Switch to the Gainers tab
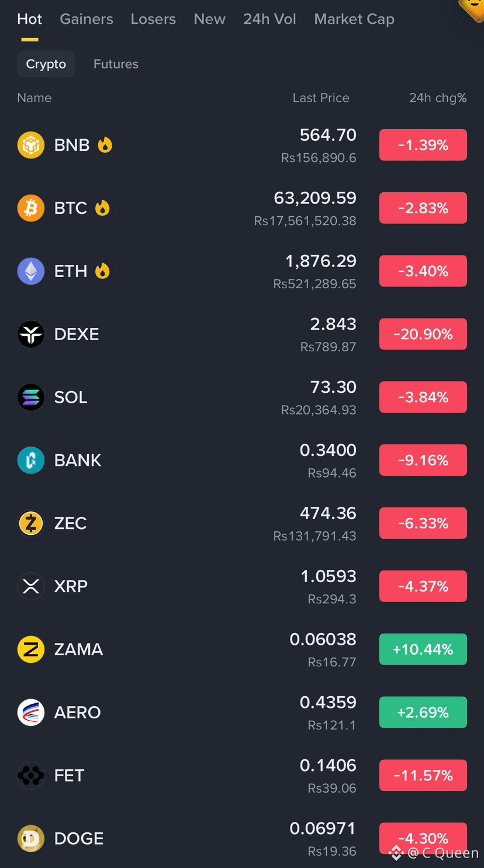The height and width of the screenshot is (868, 484). [x=87, y=19]
